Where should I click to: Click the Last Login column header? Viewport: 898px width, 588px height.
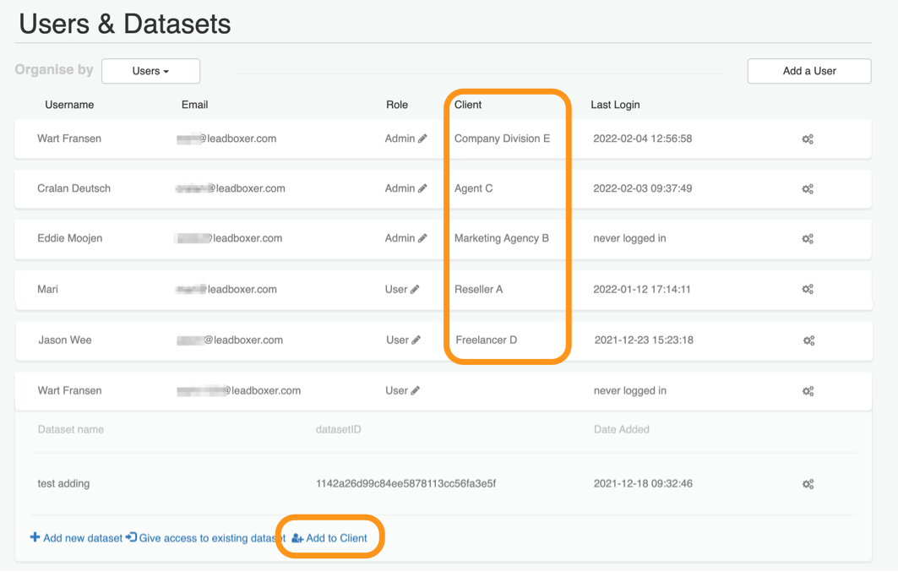point(615,105)
